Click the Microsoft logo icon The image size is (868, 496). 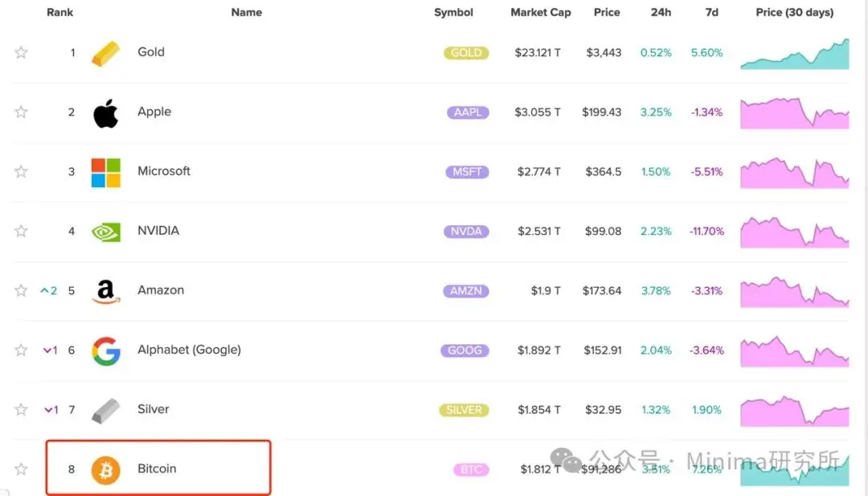point(106,172)
